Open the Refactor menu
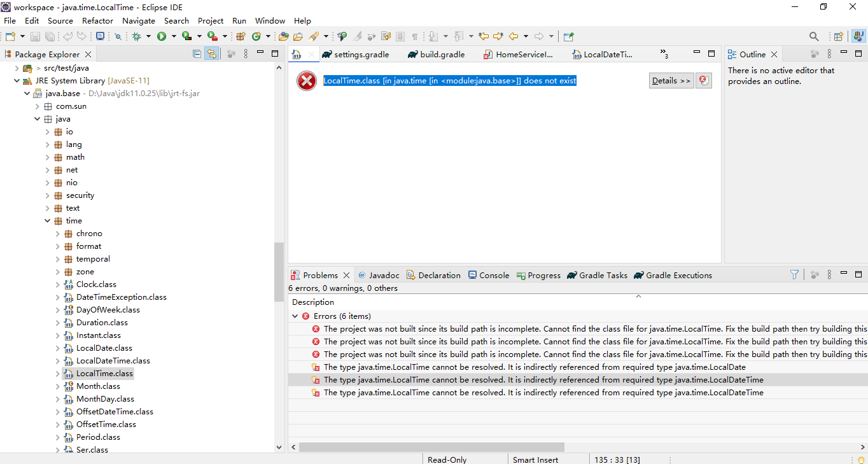Image resolution: width=868 pixels, height=464 pixels. coord(97,20)
